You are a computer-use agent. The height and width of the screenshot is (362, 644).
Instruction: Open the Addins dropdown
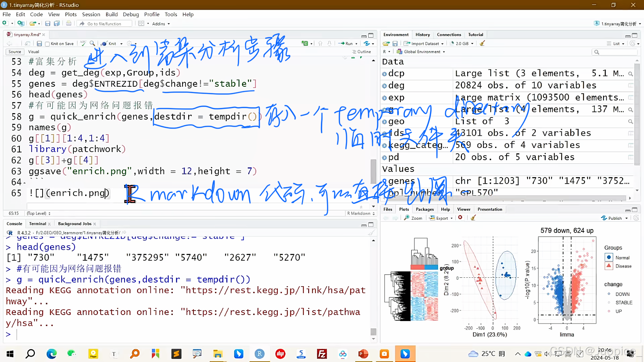(161, 24)
